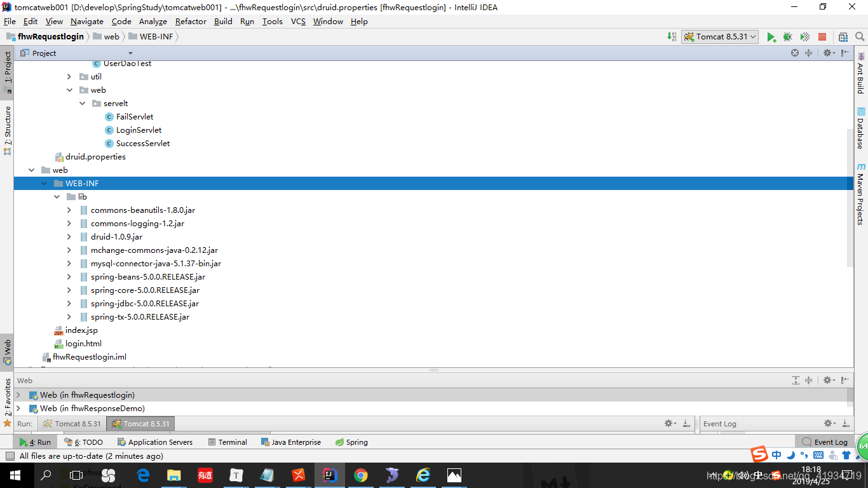868x488 pixels.
Task: Click the Windows Start button
Action: [x=15, y=475]
